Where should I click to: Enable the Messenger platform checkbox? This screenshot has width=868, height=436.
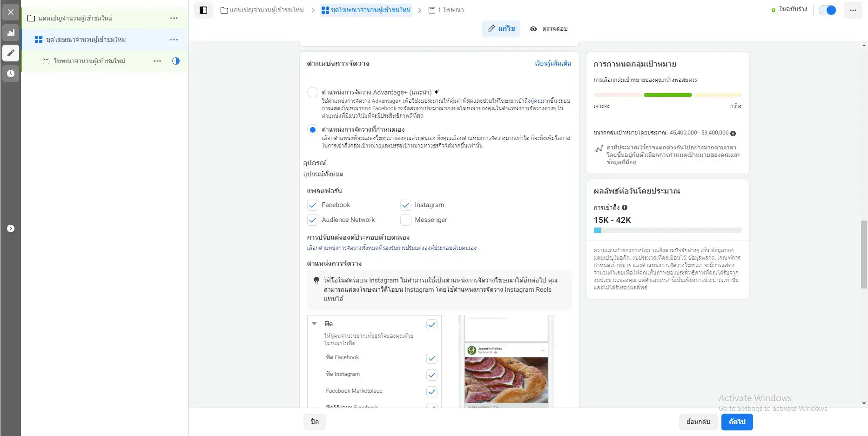(406, 220)
